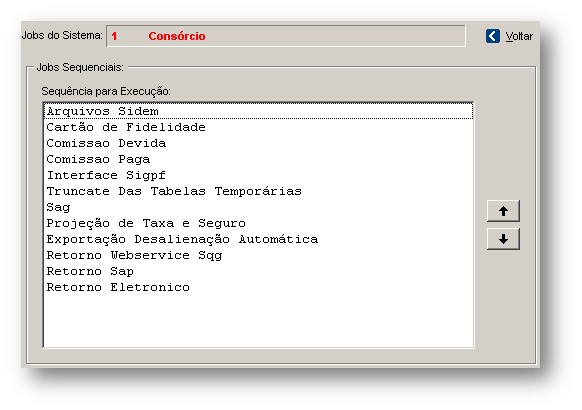
Task: Click the Jobs do Sistema Consórcio field
Action: click(x=286, y=36)
